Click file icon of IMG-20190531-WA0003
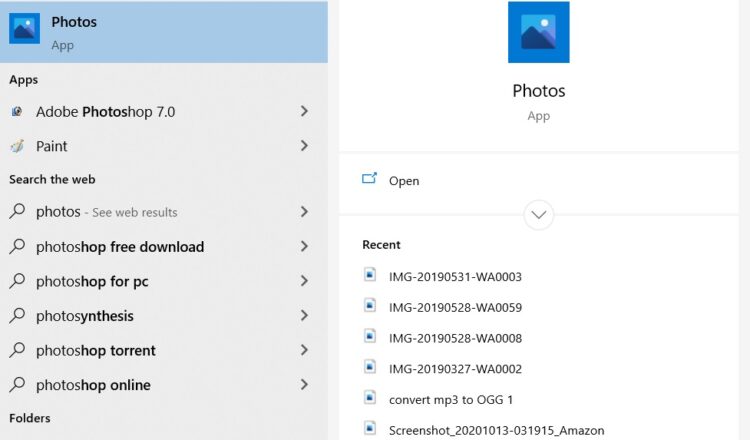Screen dimensions: 750x440 click(x=370, y=275)
